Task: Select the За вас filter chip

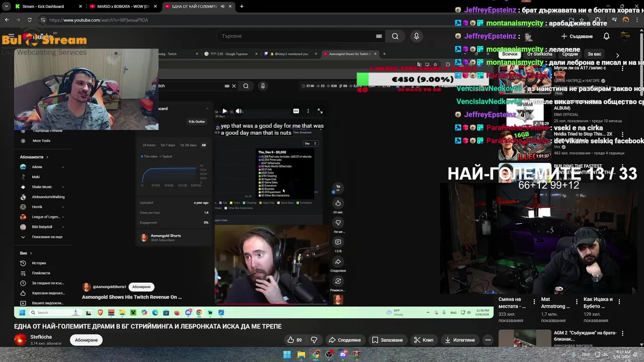Action: tap(594, 54)
